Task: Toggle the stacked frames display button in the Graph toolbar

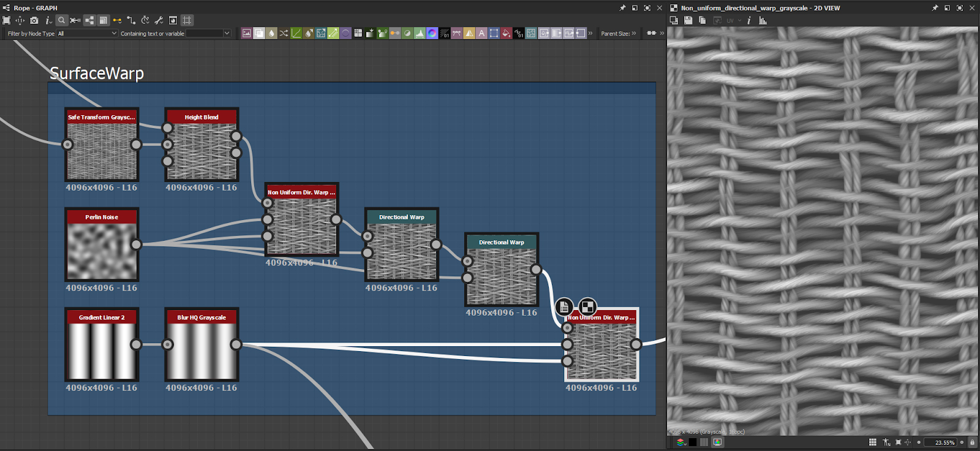Action: tap(103, 20)
